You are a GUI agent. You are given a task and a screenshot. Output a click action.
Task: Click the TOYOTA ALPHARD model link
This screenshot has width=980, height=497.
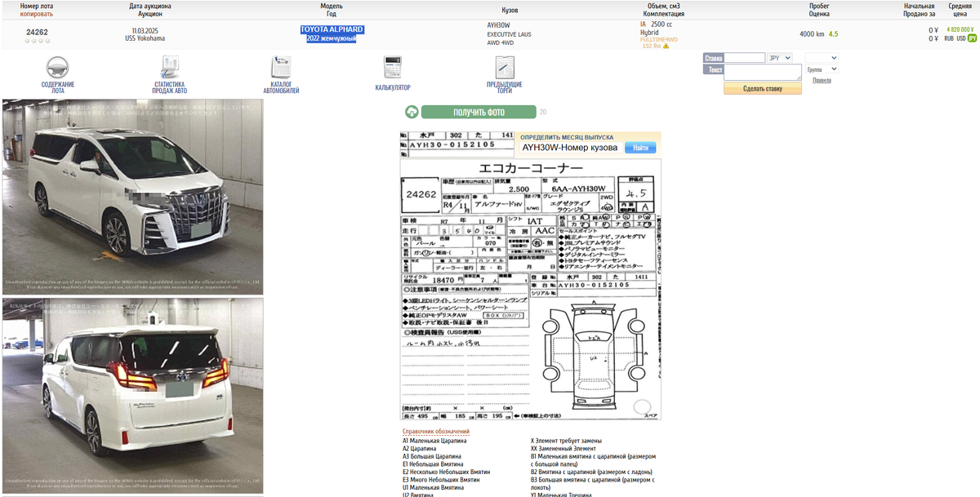coord(332,29)
